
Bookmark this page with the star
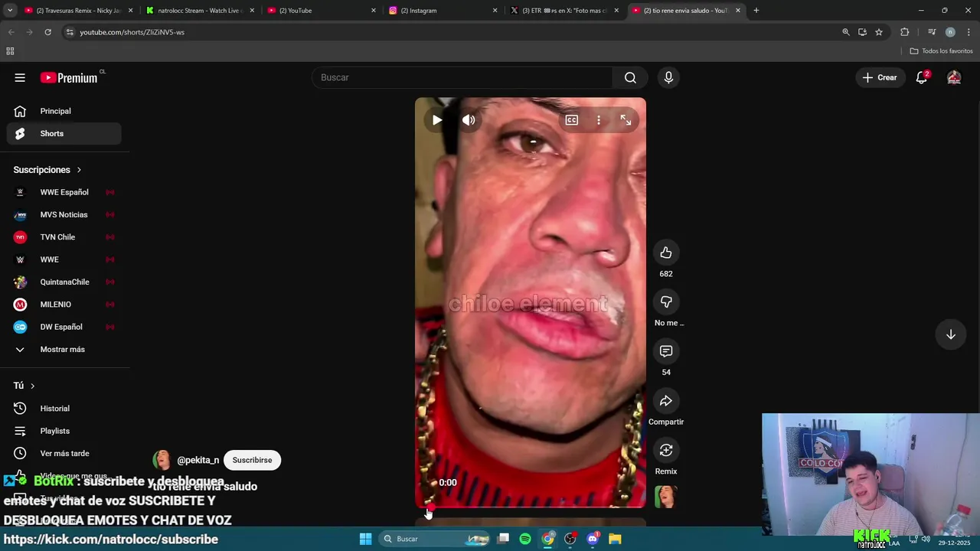(879, 32)
